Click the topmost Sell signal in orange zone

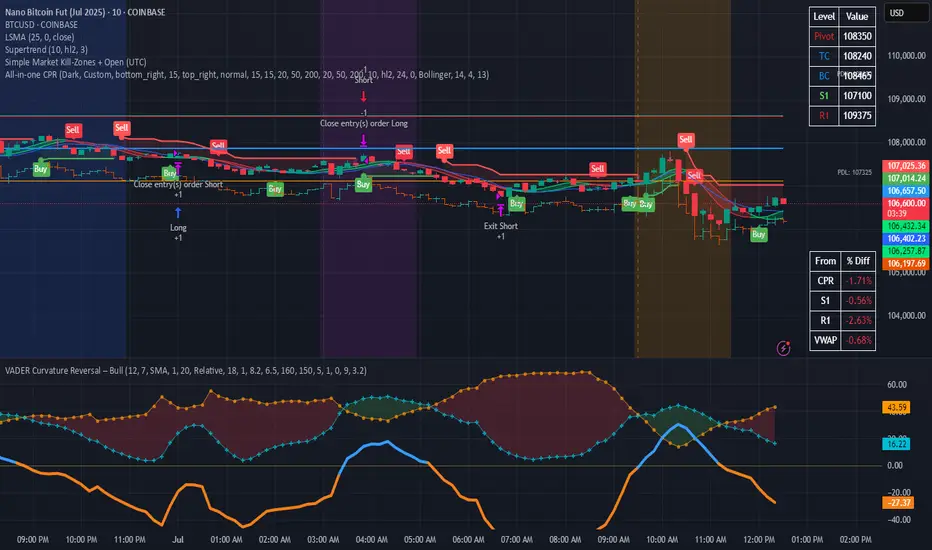tap(687, 140)
